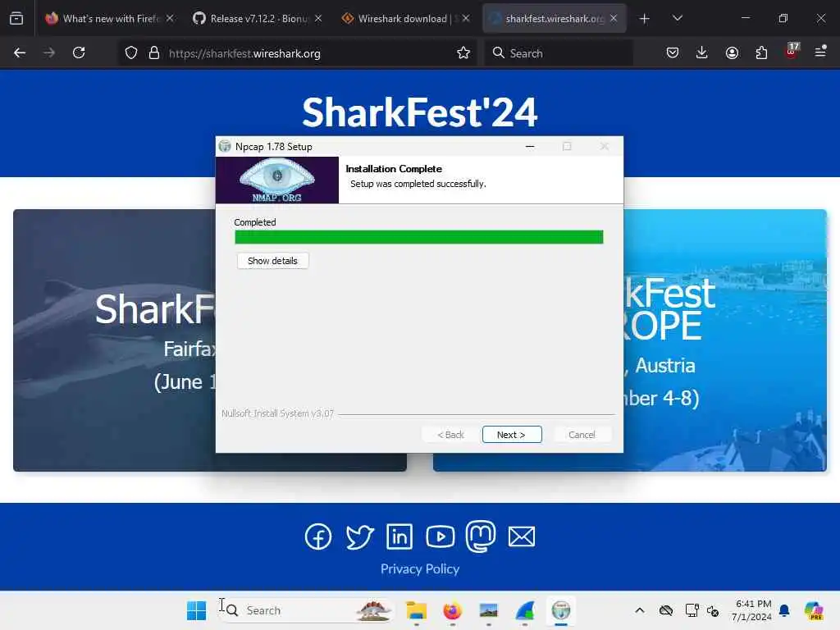
Task: Go back to the previous page
Action: click(20, 52)
